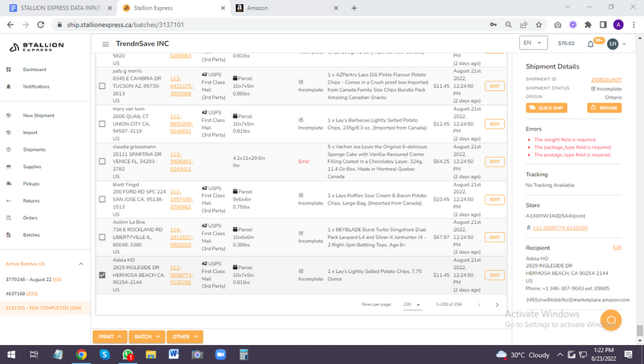
Task: Launch Microsoft Word from the taskbar
Action: [174, 355]
